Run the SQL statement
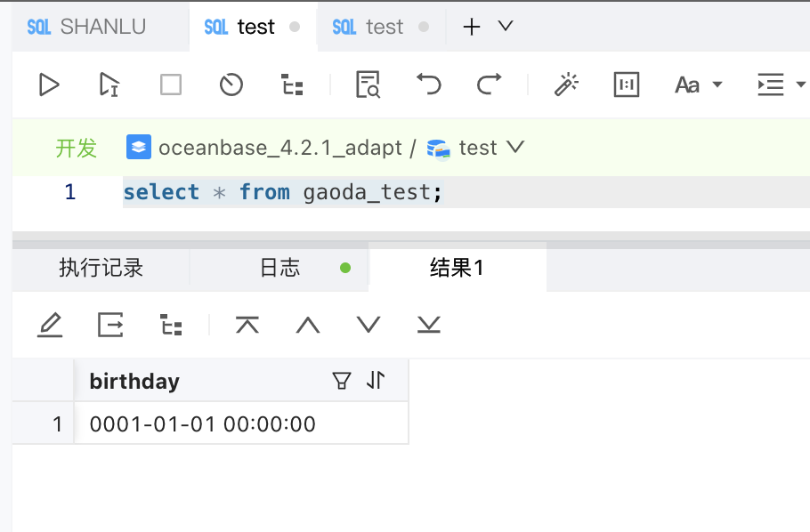Screen dimensions: 810x532 [49, 84]
